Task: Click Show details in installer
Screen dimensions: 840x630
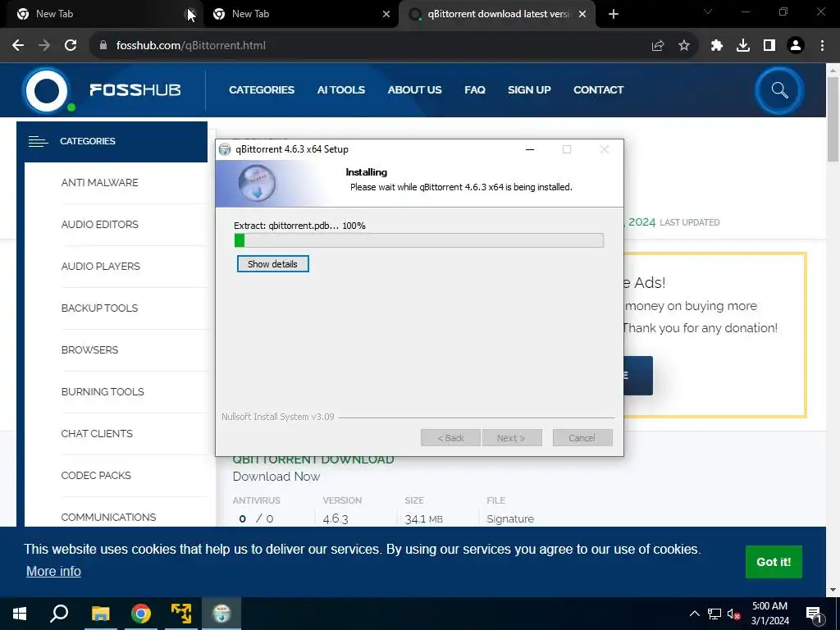Action: (x=272, y=264)
